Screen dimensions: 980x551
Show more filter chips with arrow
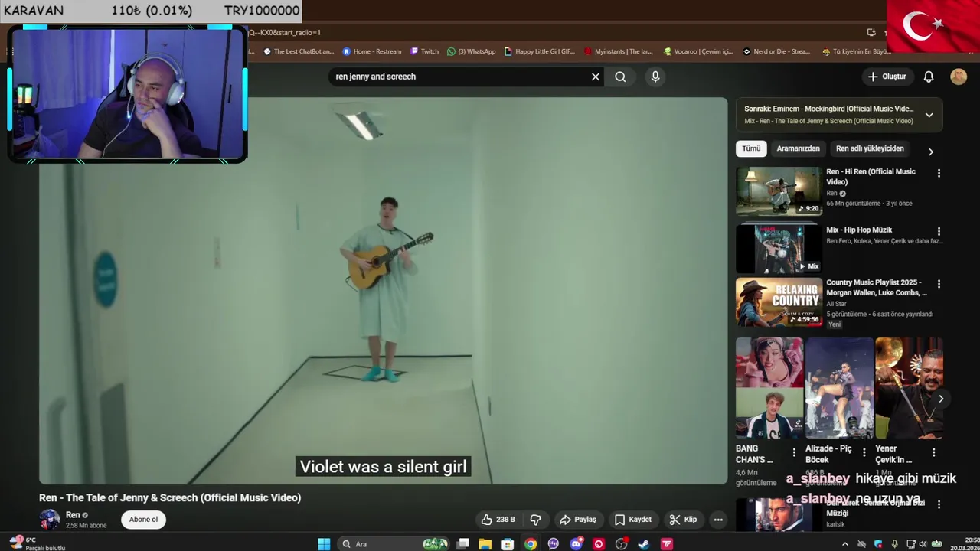point(930,152)
